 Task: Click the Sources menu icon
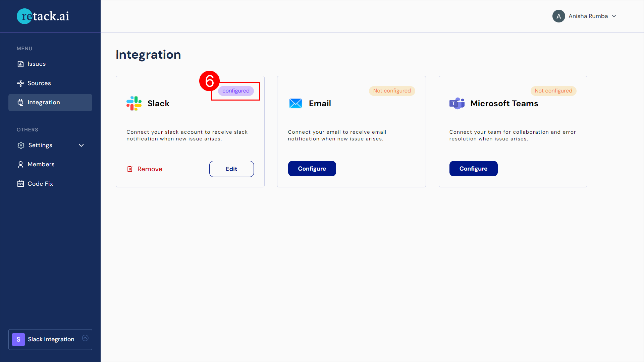(x=21, y=83)
